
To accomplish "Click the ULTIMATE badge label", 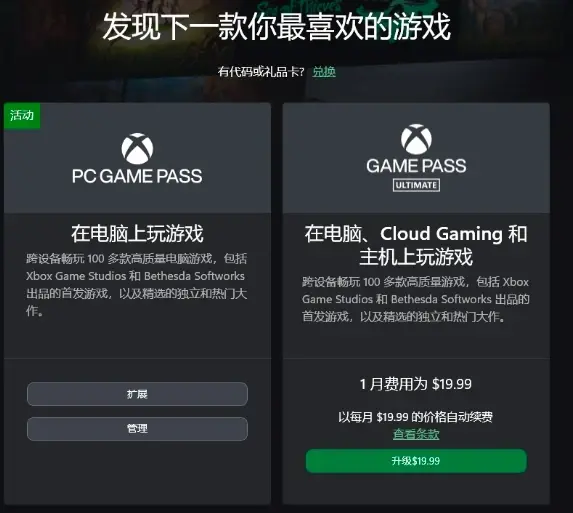I will [416, 185].
